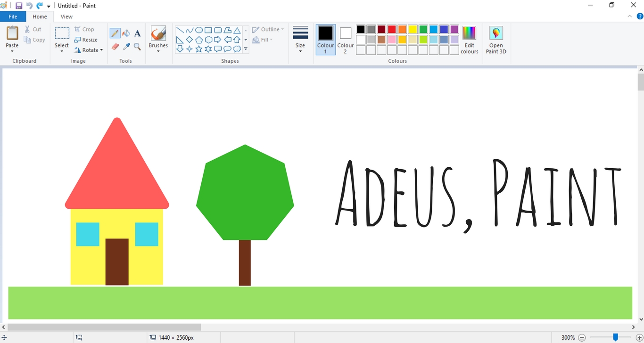Viewport: 644px width, 343px height.
Task: Open the Rotate dropdown
Action: pos(89,50)
